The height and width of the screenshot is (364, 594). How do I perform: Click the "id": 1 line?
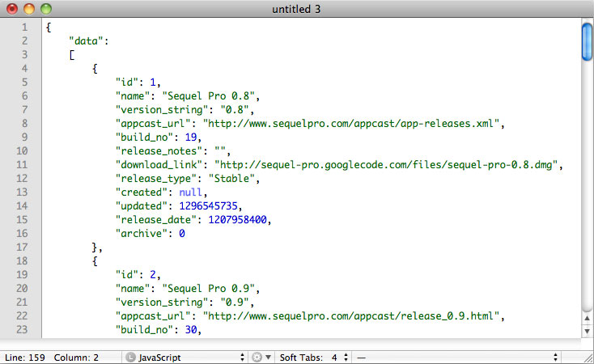[x=138, y=83]
